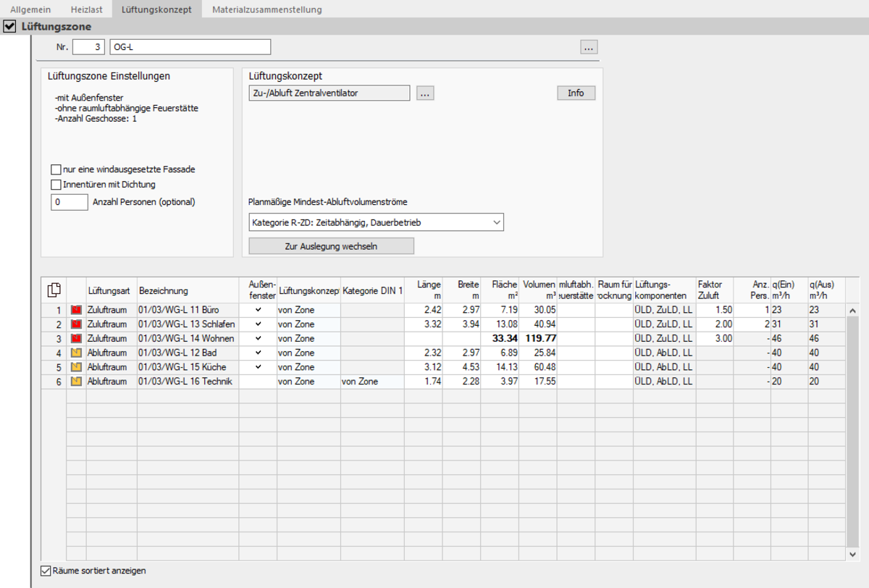This screenshot has height=588, width=869.
Task: Select '01/03/WG-L 16 Technik' cell
Action: click(x=188, y=382)
